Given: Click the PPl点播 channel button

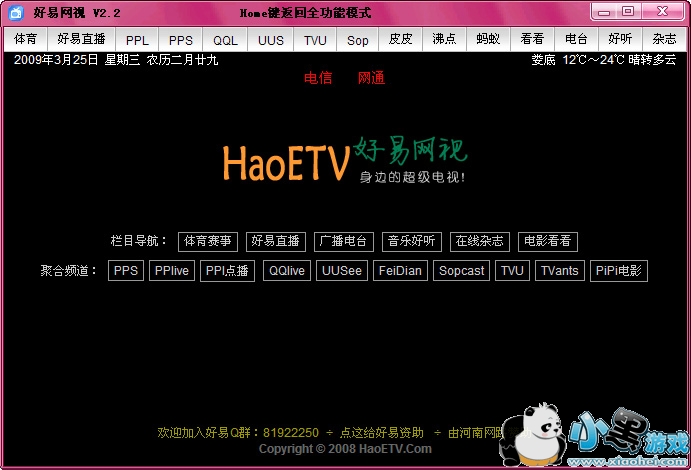Looking at the screenshot, I should [x=227, y=270].
